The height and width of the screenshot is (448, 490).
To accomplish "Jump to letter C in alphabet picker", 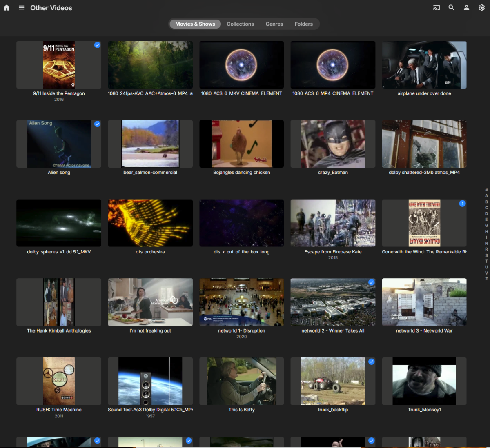I will pyautogui.click(x=486, y=208).
